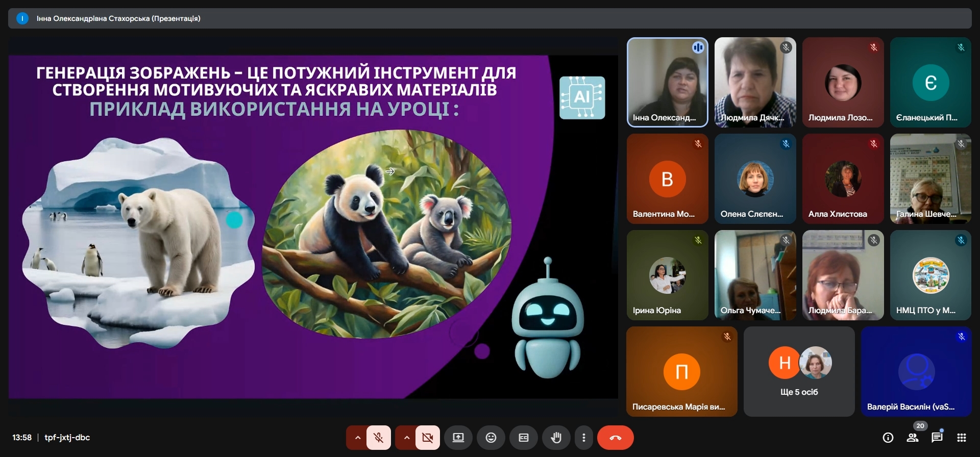Click the present screen icon

click(458, 438)
